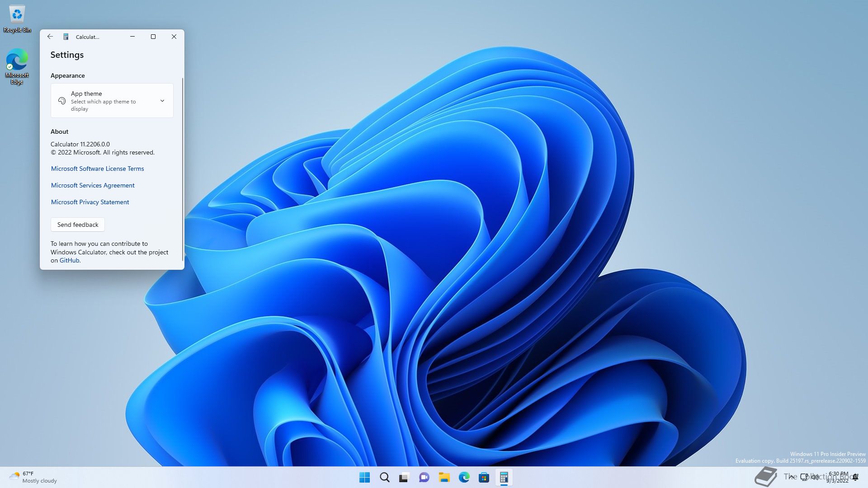Open Microsoft Store from taskbar
The width and height of the screenshot is (868, 488).
(x=484, y=477)
